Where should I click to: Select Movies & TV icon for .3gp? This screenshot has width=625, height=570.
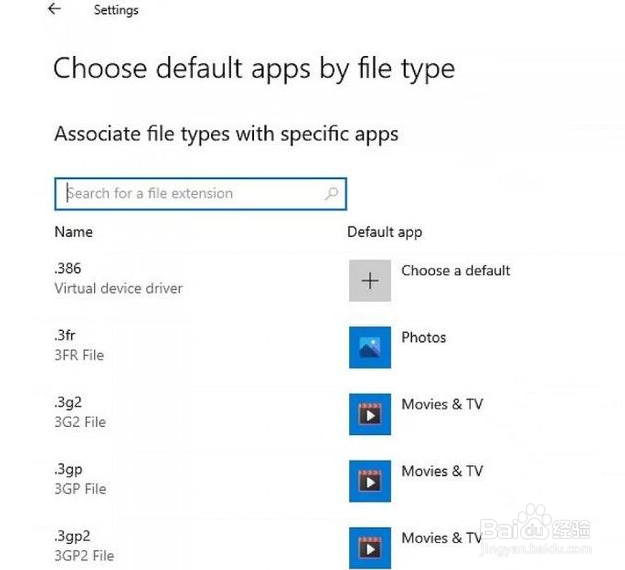point(369,481)
